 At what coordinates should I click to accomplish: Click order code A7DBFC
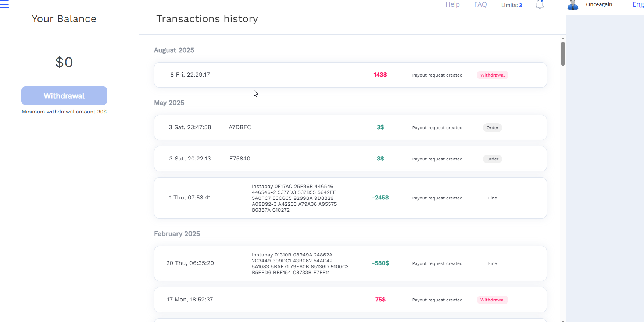coord(240,127)
